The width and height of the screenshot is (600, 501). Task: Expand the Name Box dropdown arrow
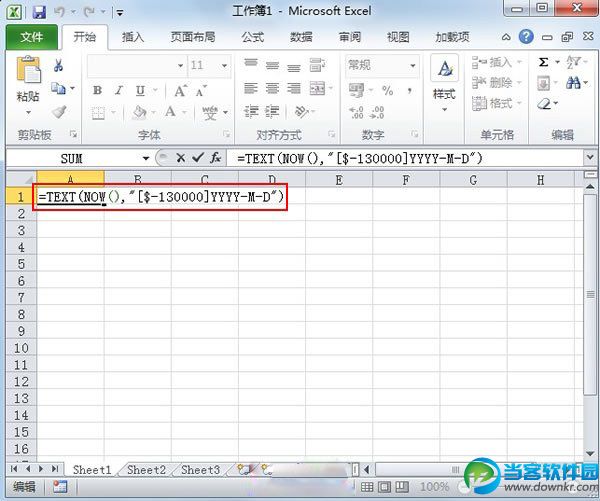pyautogui.click(x=146, y=158)
